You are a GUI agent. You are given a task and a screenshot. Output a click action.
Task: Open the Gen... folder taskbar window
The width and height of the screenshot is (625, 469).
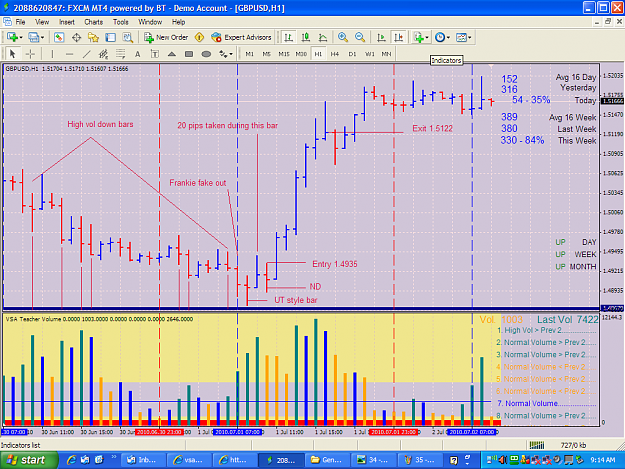327,460
